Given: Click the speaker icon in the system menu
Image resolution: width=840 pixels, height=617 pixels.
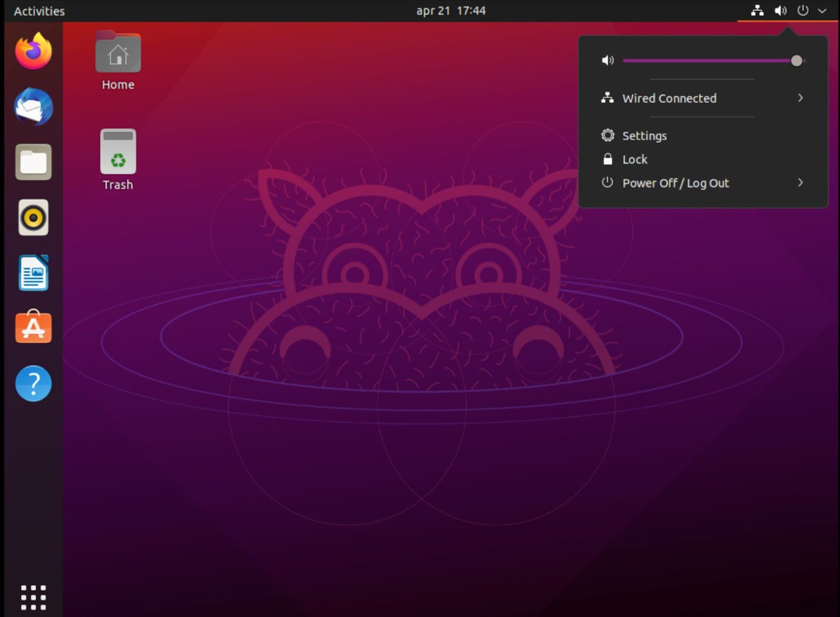Looking at the screenshot, I should [607, 60].
